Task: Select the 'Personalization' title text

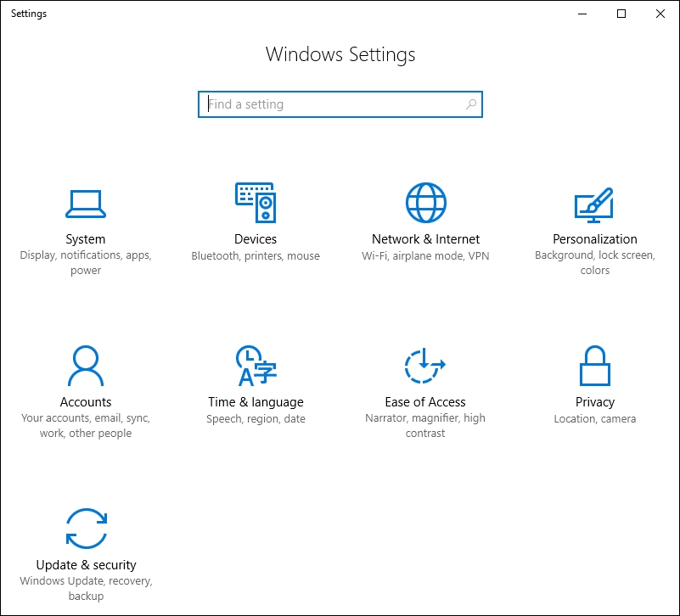Action: click(x=595, y=239)
